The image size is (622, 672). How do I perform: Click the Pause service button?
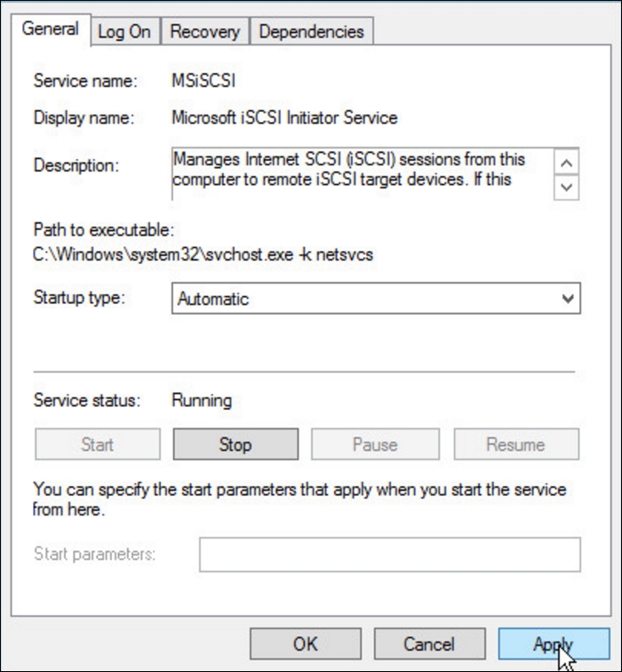click(376, 444)
